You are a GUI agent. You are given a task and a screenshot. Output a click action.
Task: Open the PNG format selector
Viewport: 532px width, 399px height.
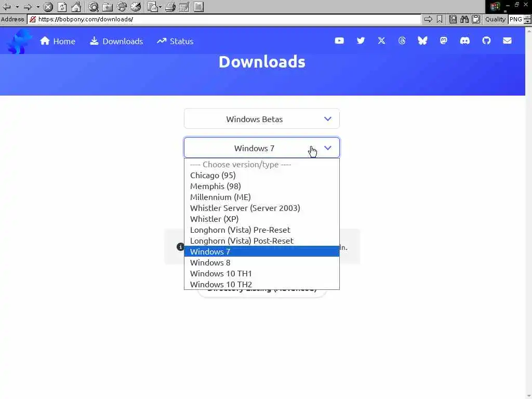(516, 19)
